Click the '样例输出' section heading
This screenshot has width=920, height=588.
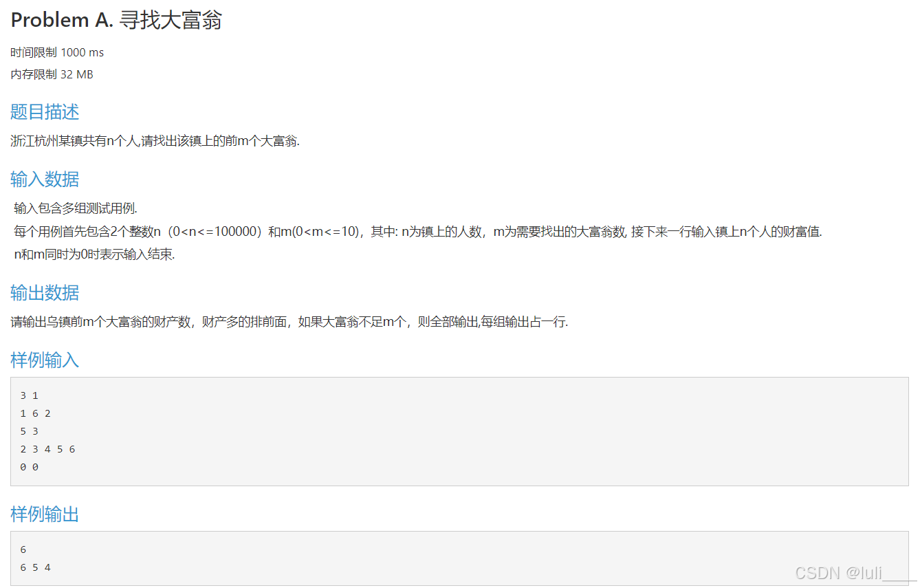pyautogui.click(x=45, y=514)
